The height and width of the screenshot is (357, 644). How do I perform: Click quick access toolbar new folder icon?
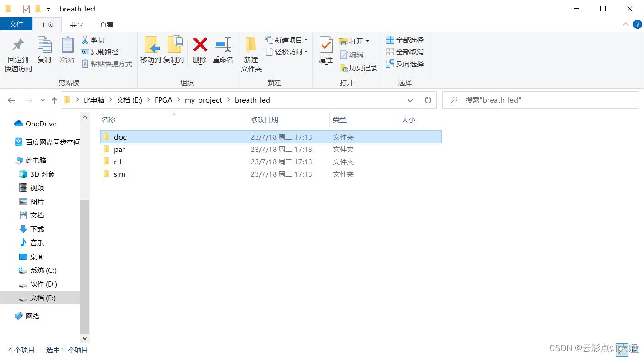[38, 9]
